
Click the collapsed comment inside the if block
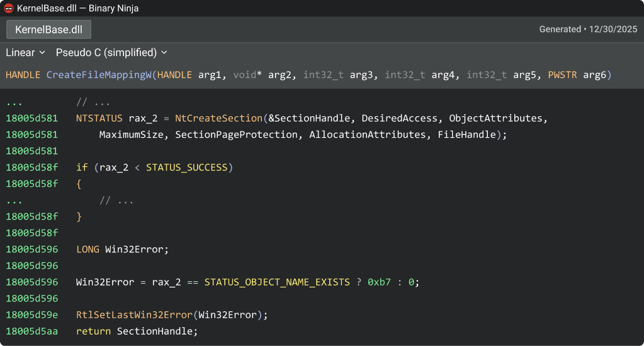(116, 200)
